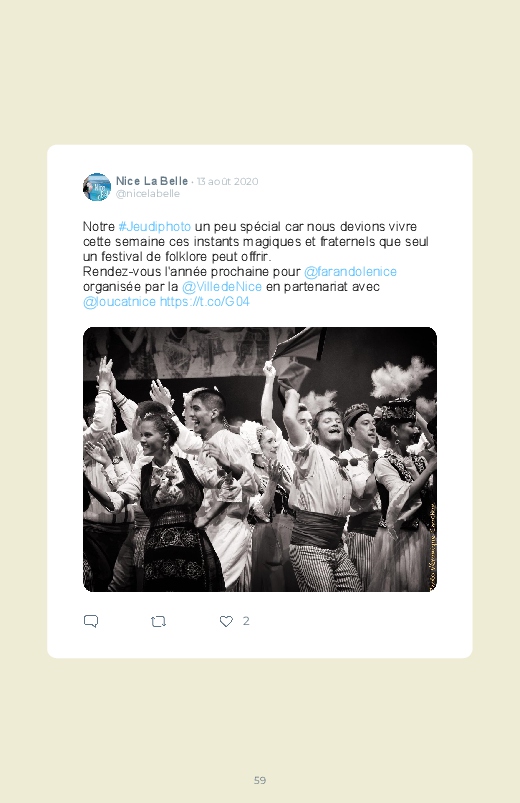Click the reply speech bubble icon

(91, 621)
